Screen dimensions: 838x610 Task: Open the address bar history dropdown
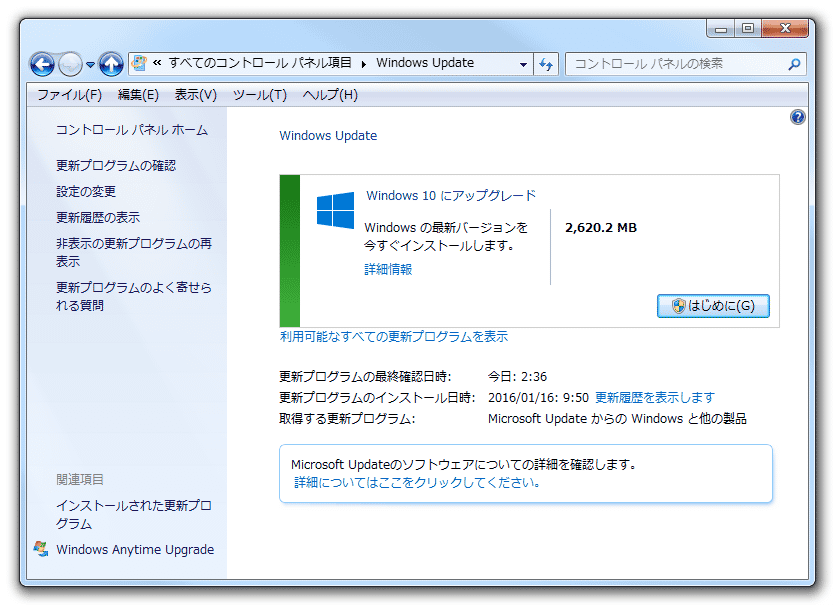pos(523,64)
